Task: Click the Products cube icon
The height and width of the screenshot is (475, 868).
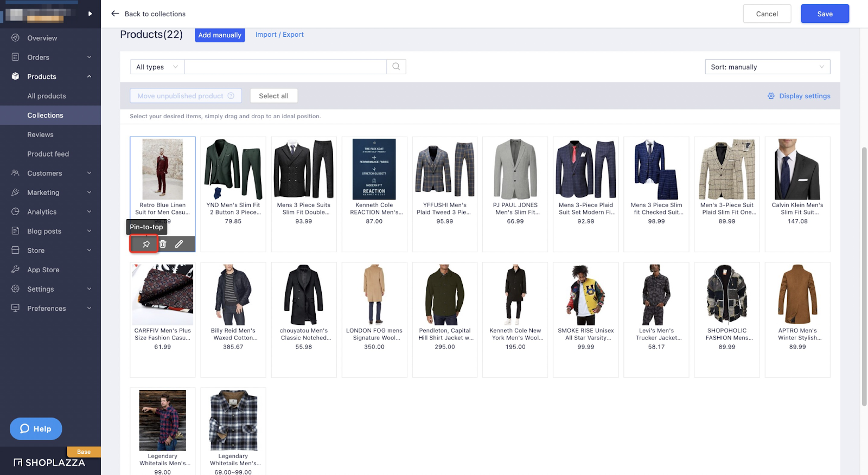Action: (15, 76)
